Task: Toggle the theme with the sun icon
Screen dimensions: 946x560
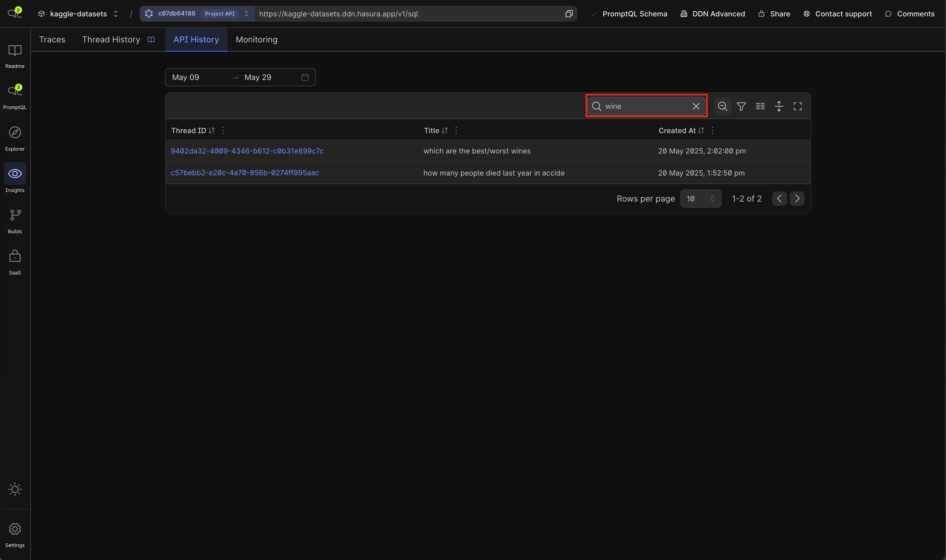Action: pos(15,489)
